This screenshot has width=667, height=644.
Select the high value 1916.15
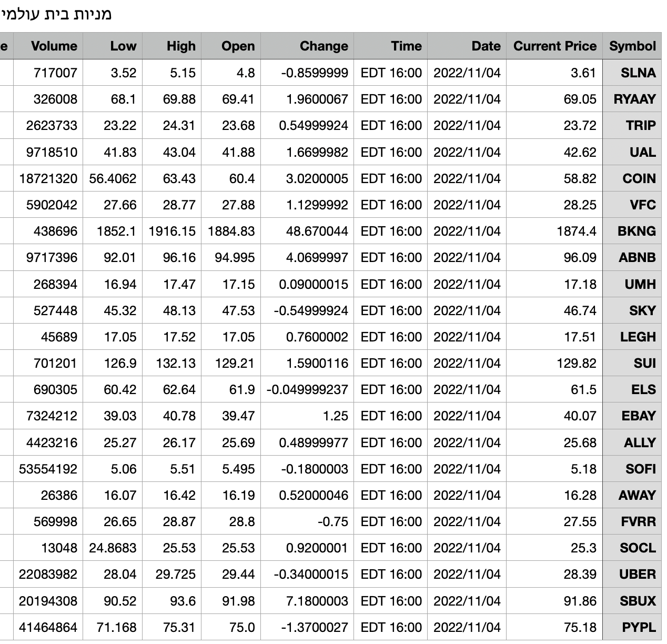pyautogui.click(x=172, y=231)
